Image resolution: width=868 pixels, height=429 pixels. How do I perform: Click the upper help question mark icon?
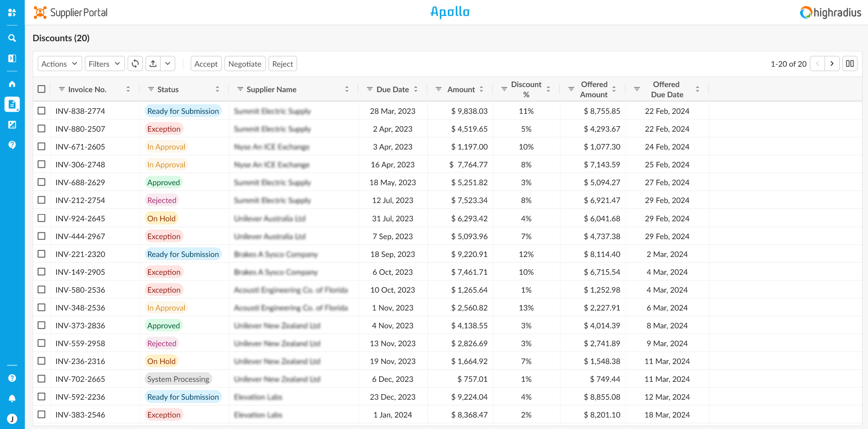pyautogui.click(x=12, y=145)
